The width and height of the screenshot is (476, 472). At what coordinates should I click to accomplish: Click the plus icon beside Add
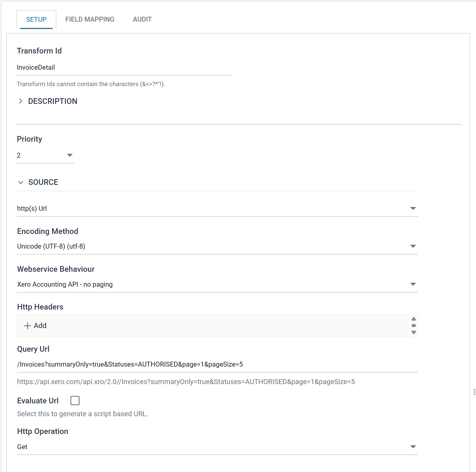[27, 326]
